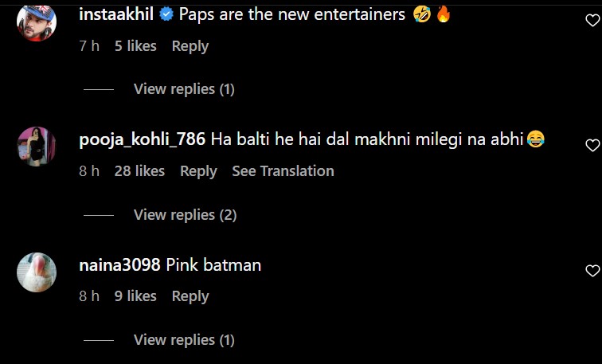Open naina3098's profile avatar

37,272
